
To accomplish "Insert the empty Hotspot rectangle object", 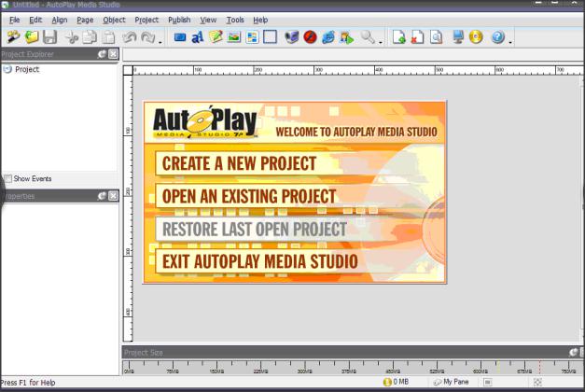I will 271,37.
